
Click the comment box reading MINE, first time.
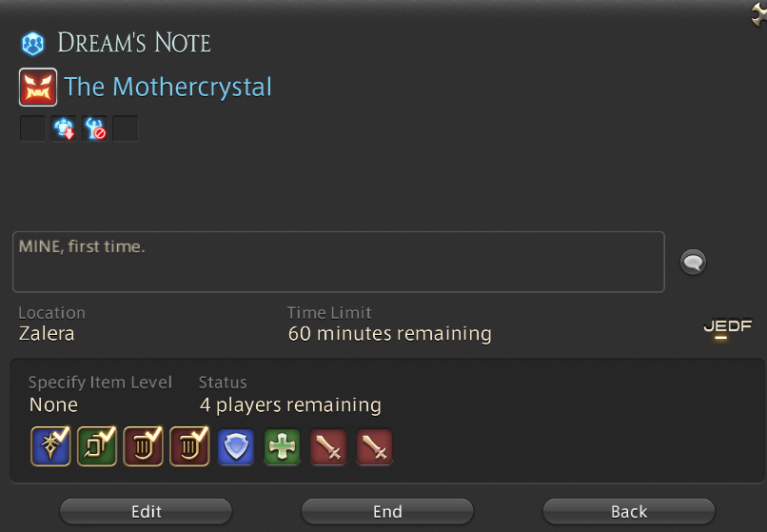coord(339,262)
